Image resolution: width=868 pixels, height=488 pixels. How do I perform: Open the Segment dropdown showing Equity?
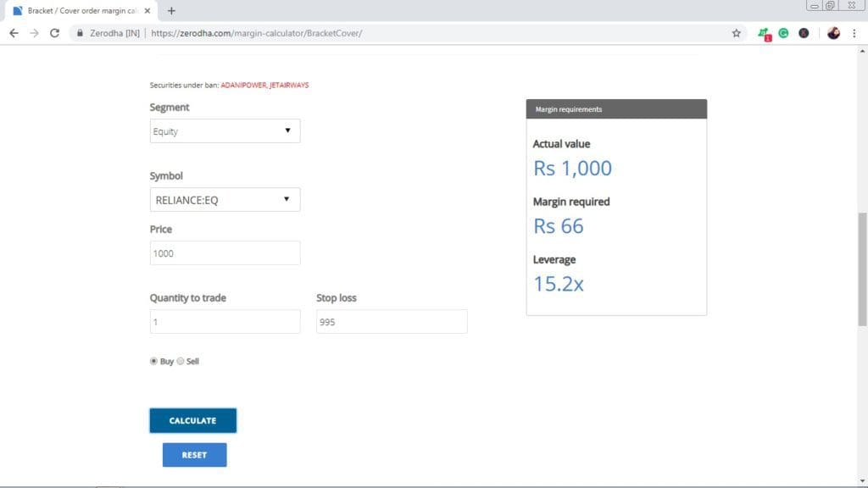pyautogui.click(x=224, y=130)
